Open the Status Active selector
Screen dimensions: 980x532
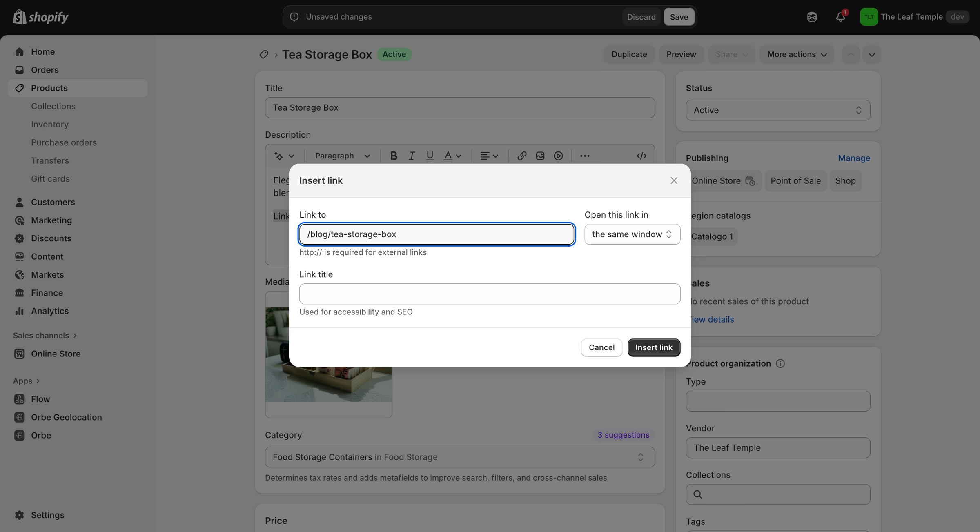[x=777, y=110]
